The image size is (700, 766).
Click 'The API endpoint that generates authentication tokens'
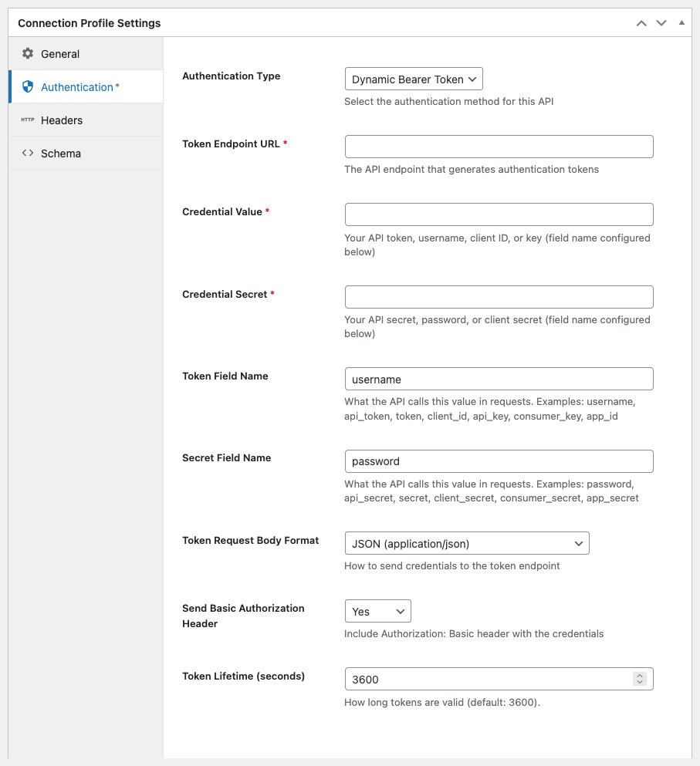[472, 170]
